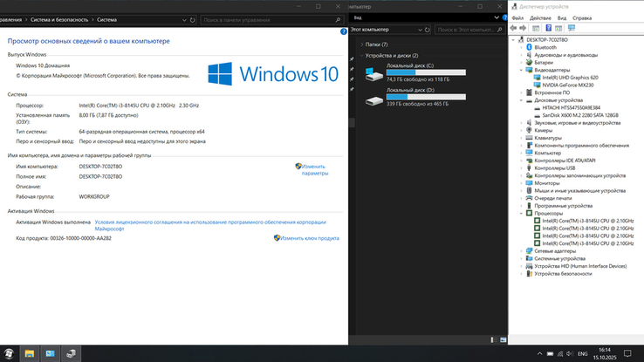Screen dimensions: 644x362
Task: Collapse the DESKTOP-7C02T8O root node
Action: click(513, 40)
